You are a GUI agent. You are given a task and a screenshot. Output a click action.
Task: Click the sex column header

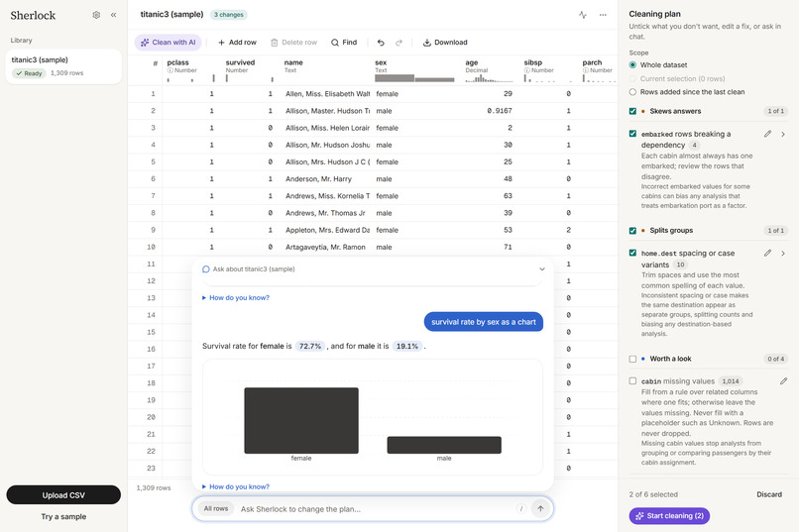pos(414,70)
